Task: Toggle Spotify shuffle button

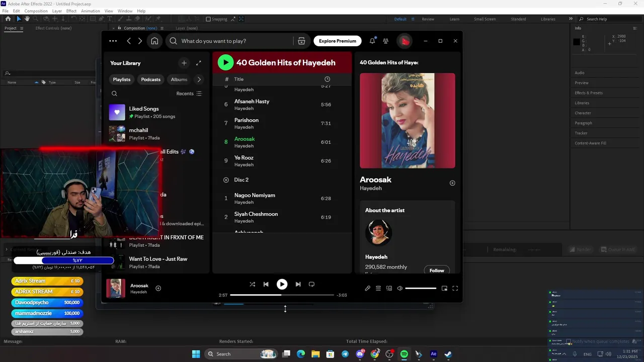Action: [252, 284]
